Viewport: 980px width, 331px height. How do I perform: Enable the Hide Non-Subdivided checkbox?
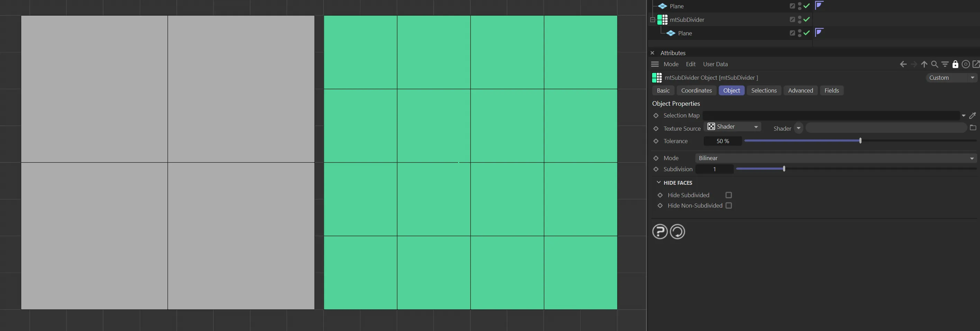[x=728, y=206]
